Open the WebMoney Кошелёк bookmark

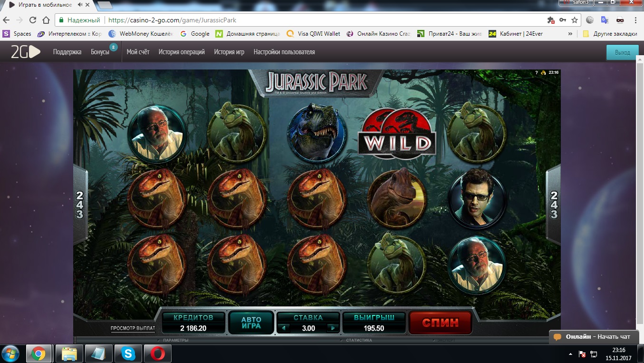tap(141, 34)
